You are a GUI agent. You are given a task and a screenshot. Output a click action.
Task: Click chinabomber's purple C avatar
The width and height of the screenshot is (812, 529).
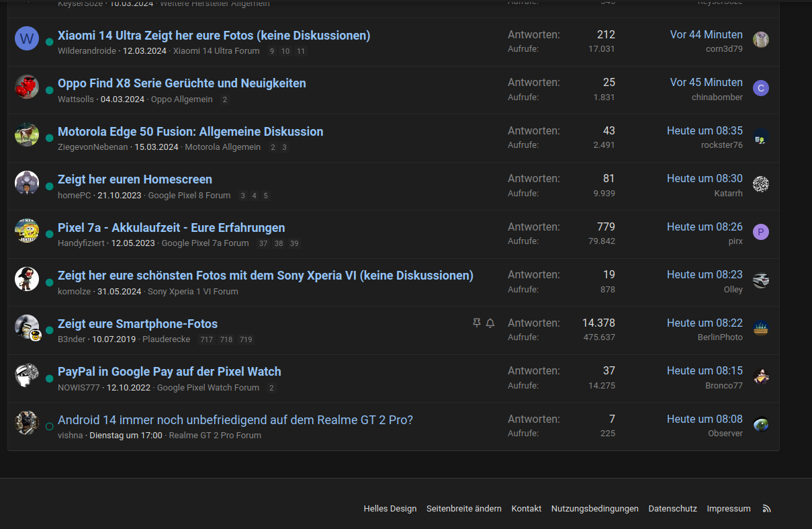[760, 88]
